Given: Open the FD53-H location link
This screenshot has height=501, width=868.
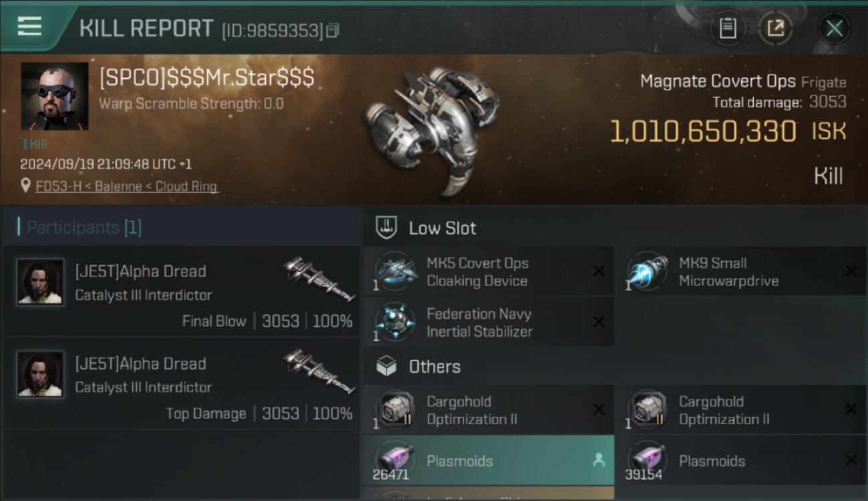Looking at the screenshot, I should [x=127, y=186].
